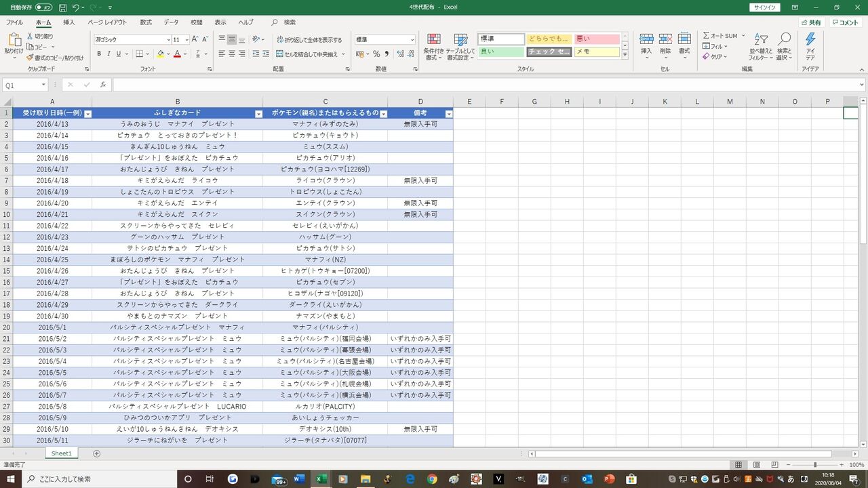Click the Align Left icon in alignment group
This screenshot has width=868, height=488.
tap(222, 54)
